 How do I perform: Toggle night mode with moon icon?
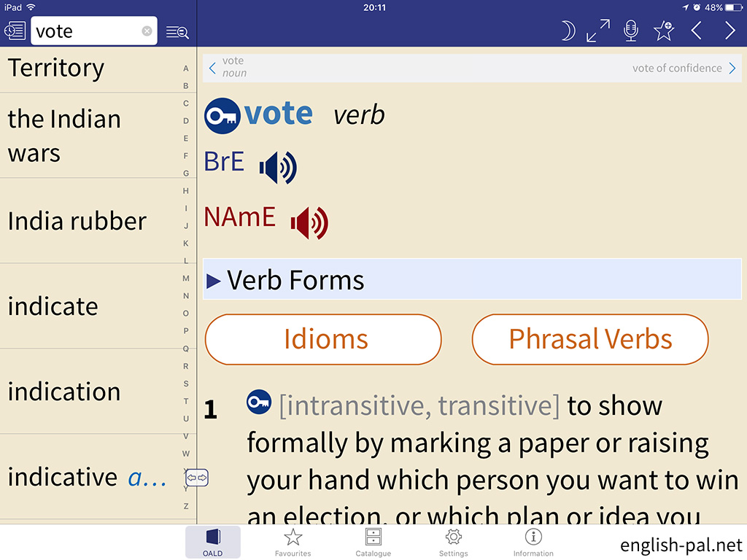pyautogui.click(x=567, y=31)
